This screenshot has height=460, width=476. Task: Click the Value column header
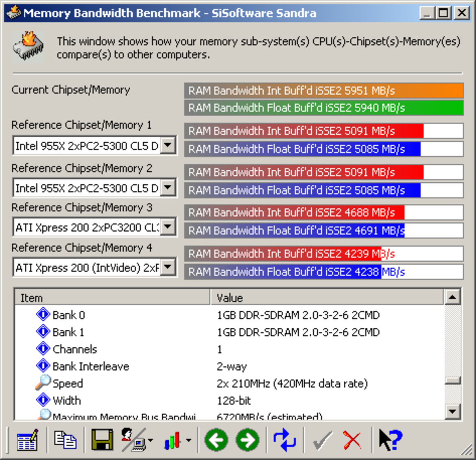[x=327, y=297]
